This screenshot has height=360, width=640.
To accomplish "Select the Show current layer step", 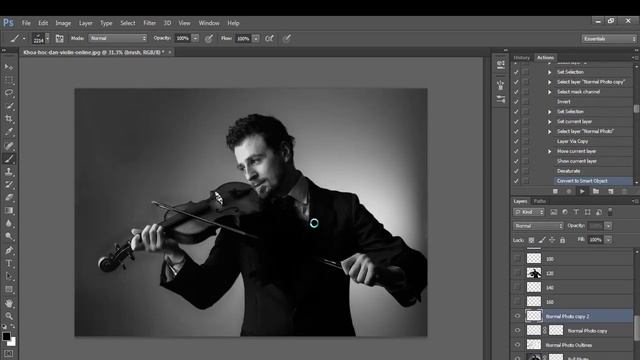I will 577,161.
